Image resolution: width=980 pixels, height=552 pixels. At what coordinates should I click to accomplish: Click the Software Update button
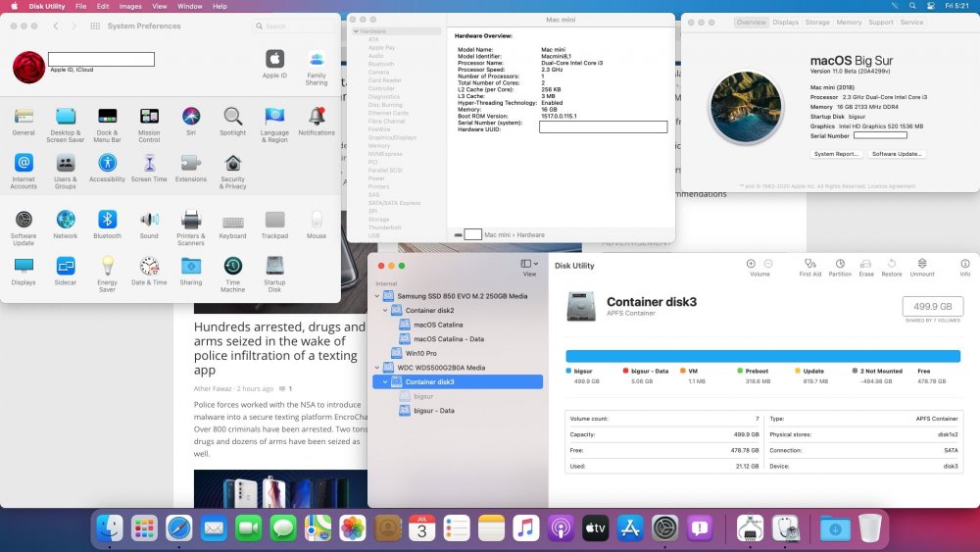(897, 154)
